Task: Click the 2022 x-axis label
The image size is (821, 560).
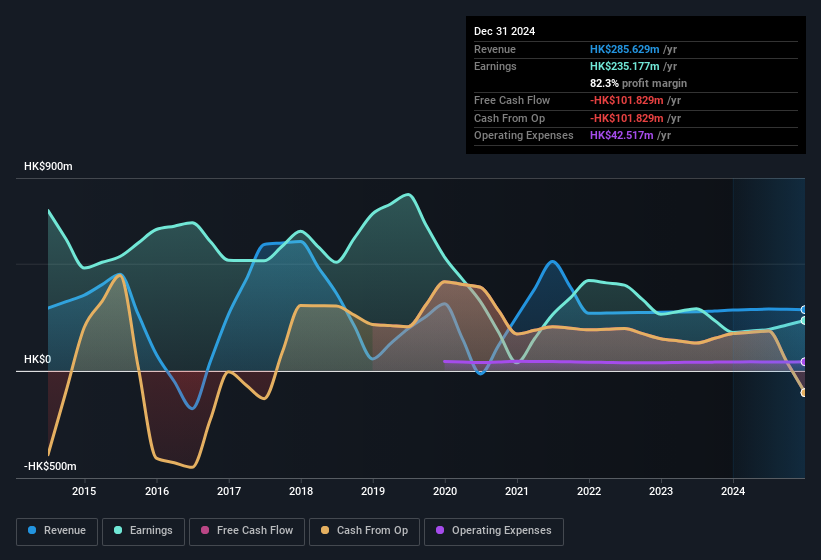Action: click(x=589, y=491)
